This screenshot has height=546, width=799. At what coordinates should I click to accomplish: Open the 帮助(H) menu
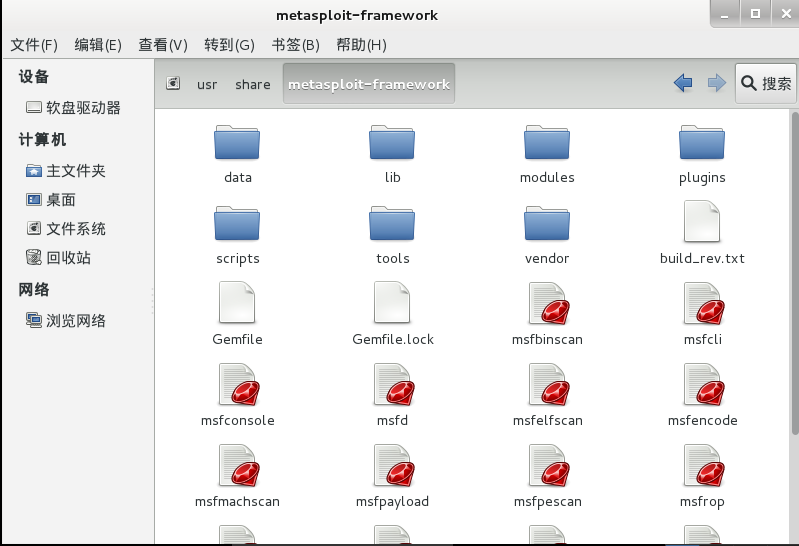[x=361, y=45]
